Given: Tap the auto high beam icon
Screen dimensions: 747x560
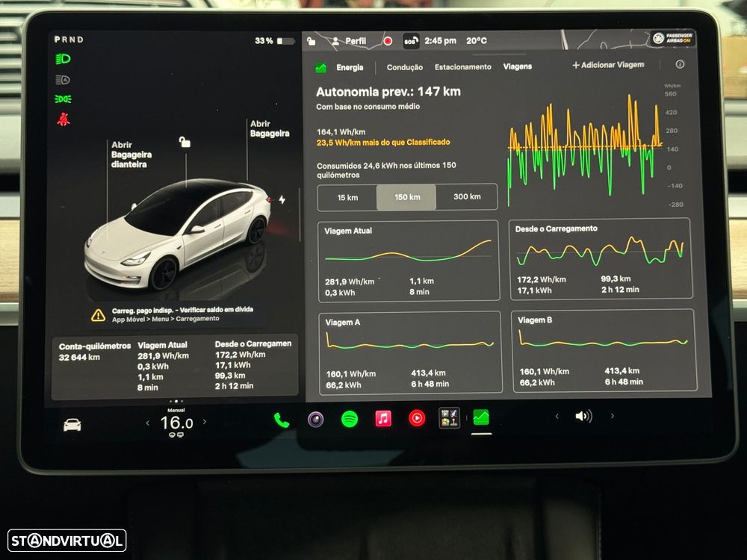Looking at the screenshot, I should [x=63, y=80].
